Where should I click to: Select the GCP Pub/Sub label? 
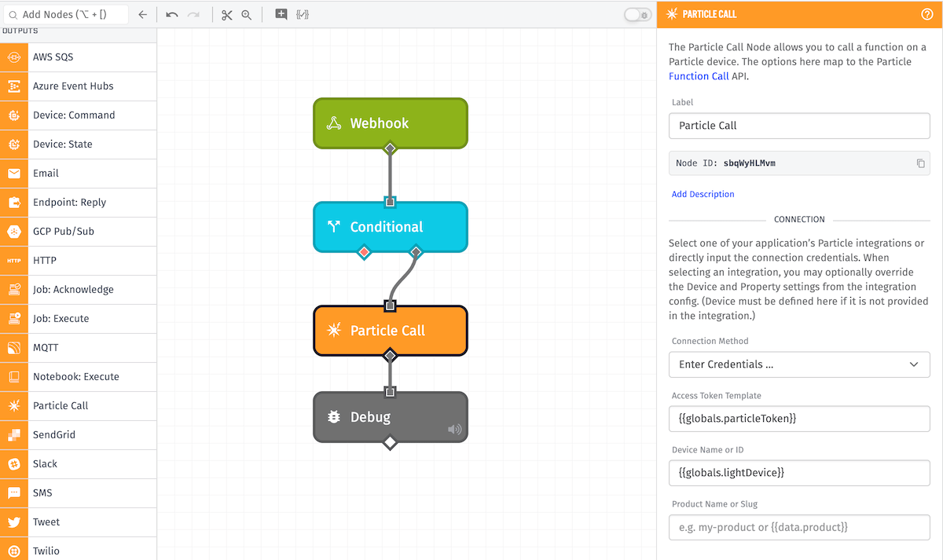[64, 232]
